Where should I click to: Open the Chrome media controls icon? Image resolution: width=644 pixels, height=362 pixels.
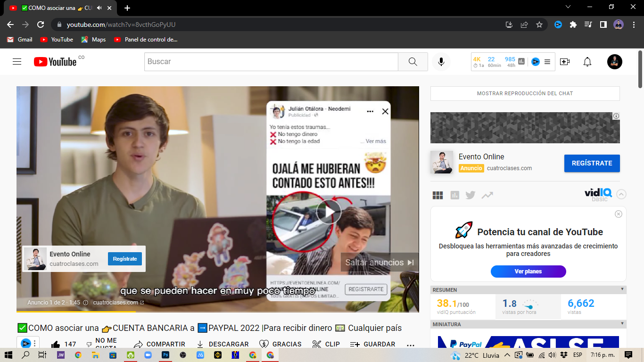[x=588, y=25]
